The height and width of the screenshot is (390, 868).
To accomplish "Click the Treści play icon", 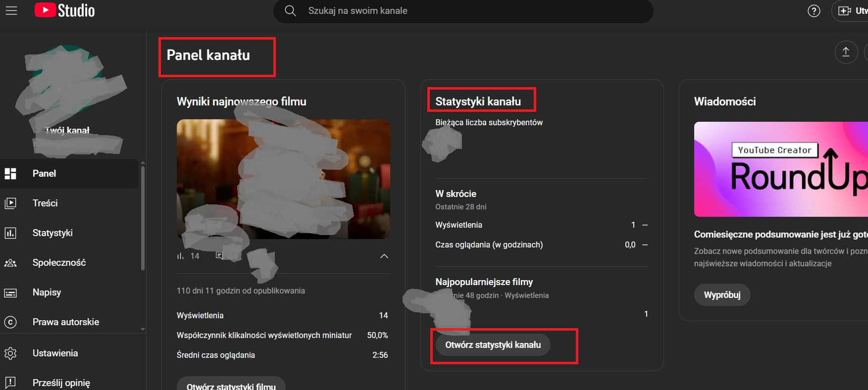I will (x=10, y=203).
